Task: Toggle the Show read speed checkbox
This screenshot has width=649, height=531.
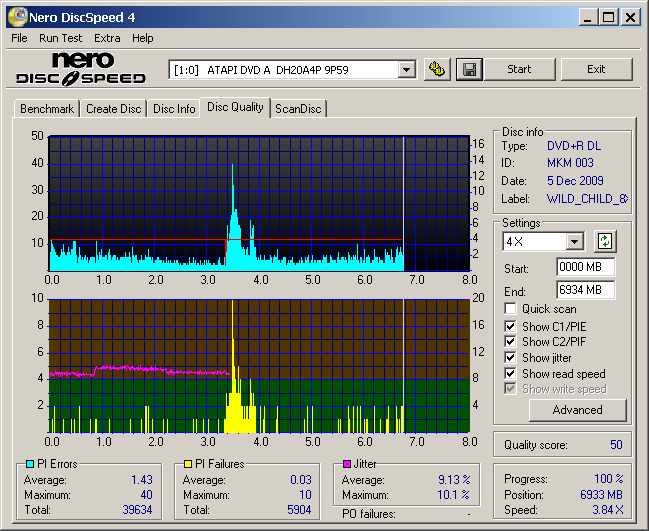Action: [510, 374]
